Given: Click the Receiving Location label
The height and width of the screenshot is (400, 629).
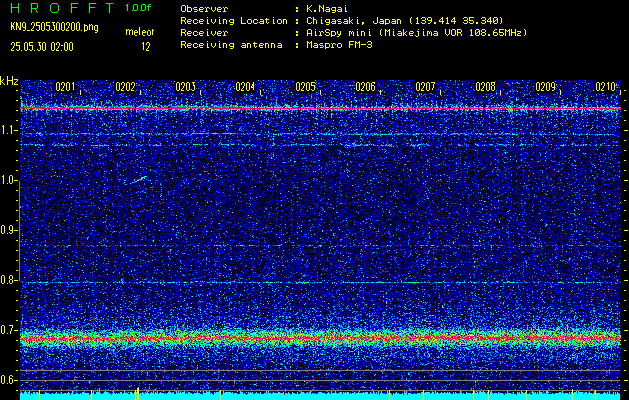Looking at the screenshot, I should pos(234,21).
